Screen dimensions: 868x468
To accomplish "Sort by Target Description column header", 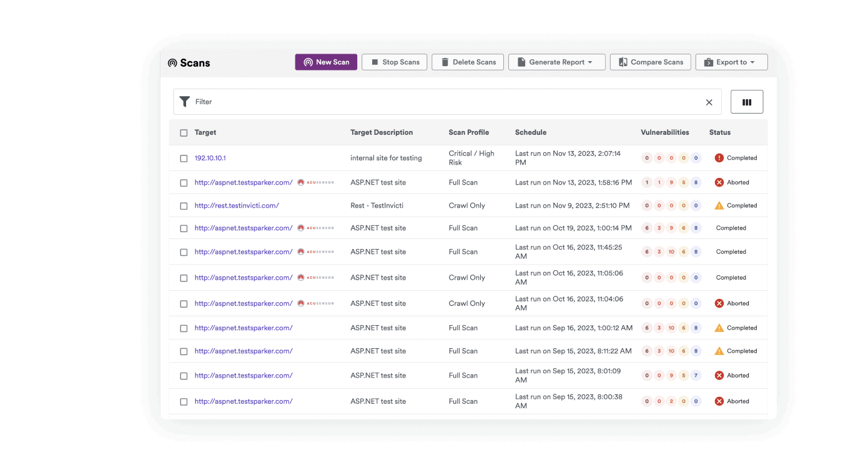I will (382, 132).
